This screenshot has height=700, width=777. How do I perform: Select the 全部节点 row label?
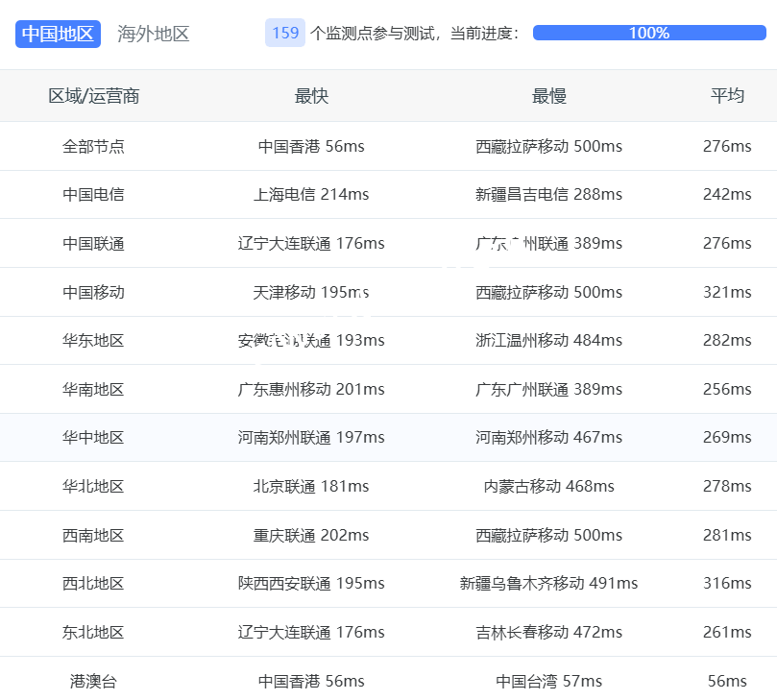coord(94,147)
